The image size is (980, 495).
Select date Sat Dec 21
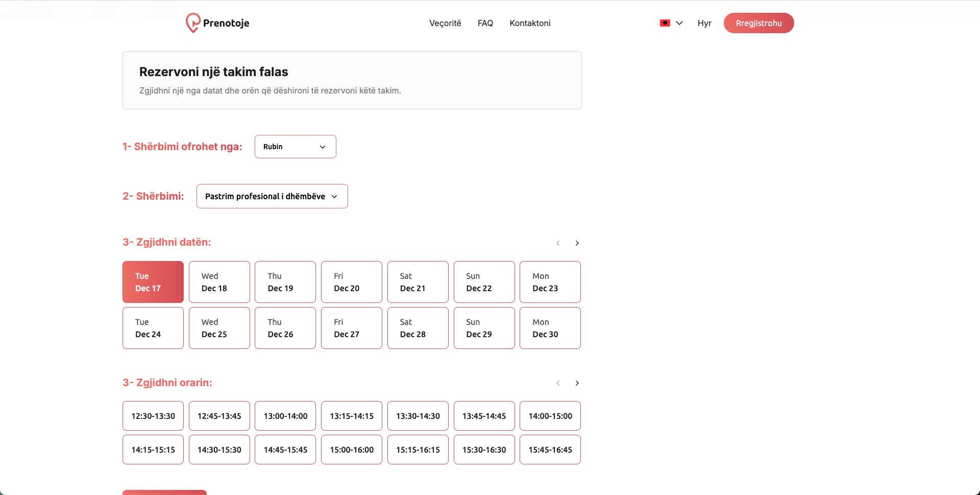coord(418,282)
